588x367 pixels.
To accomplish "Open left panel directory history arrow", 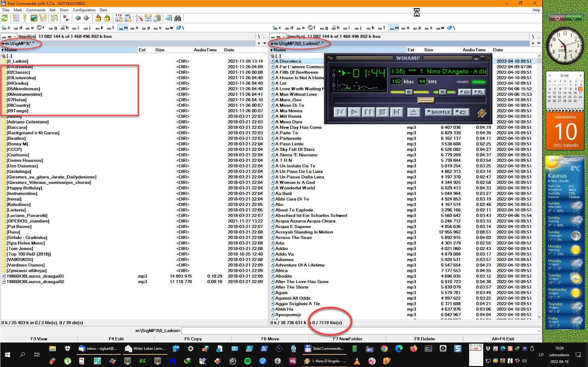I will click(x=265, y=43).
